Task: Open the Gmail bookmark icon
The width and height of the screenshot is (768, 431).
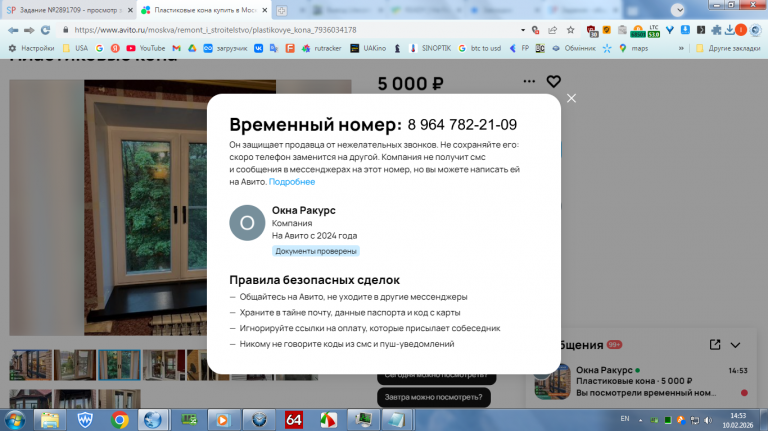Action: [176, 48]
